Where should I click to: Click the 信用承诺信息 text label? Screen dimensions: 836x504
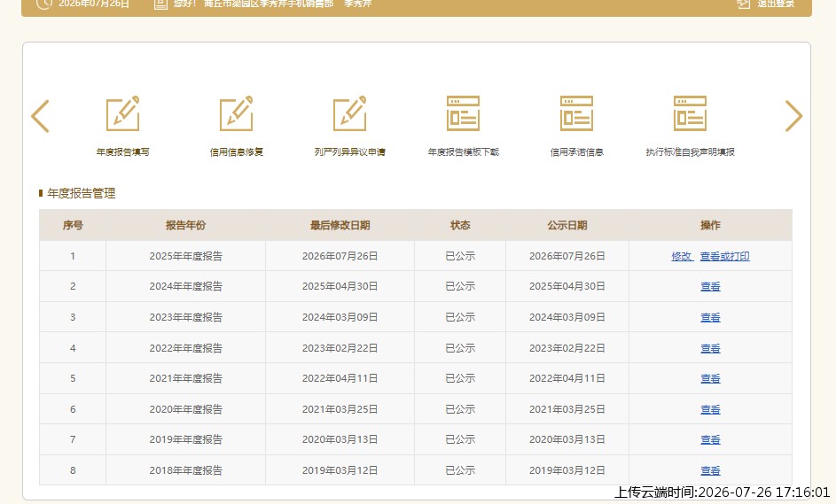click(x=576, y=151)
